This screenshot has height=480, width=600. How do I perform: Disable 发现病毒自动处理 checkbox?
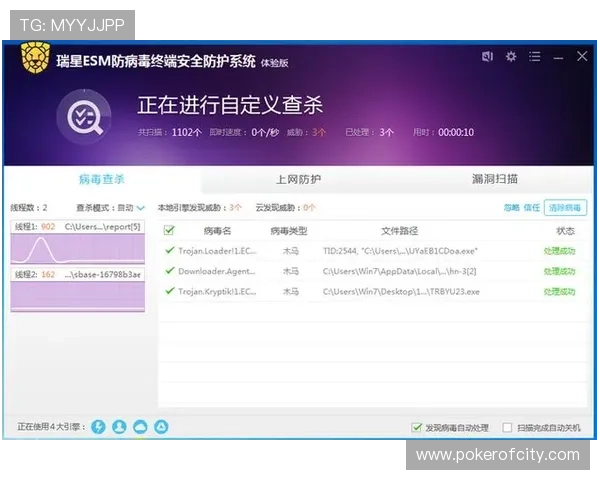pyautogui.click(x=416, y=427)
